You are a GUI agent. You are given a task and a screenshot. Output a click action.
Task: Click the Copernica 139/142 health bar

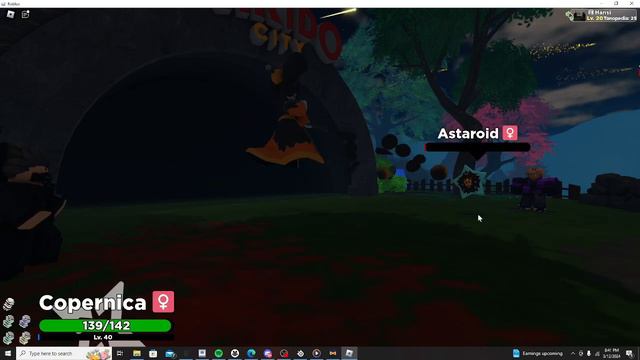point(105,325)
